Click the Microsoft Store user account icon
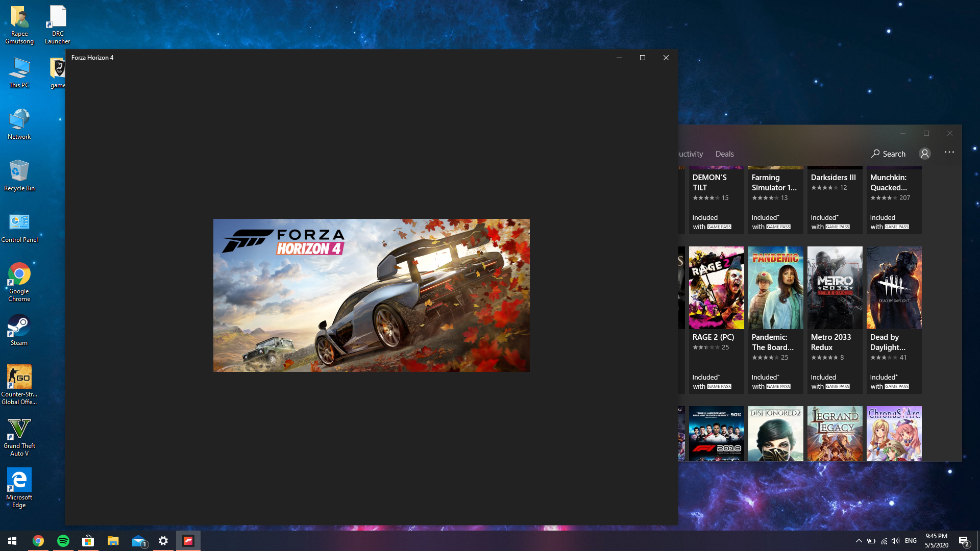This screenshot has width=980, height=551. click(924, 154)
